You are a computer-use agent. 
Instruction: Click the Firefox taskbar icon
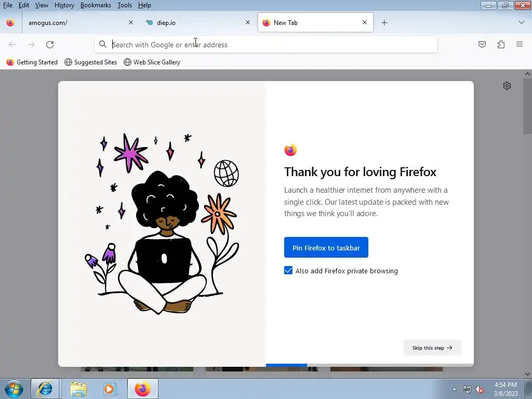(x=143, y=389)
